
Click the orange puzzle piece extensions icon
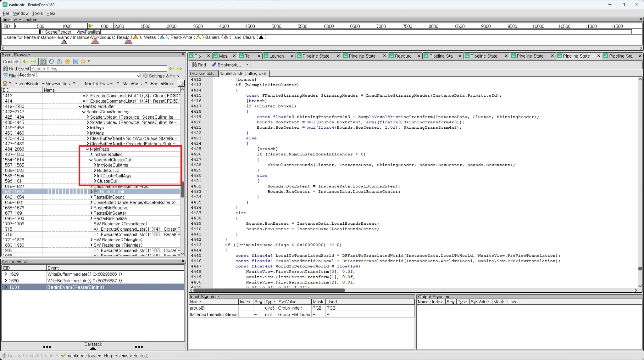(83, 61)
